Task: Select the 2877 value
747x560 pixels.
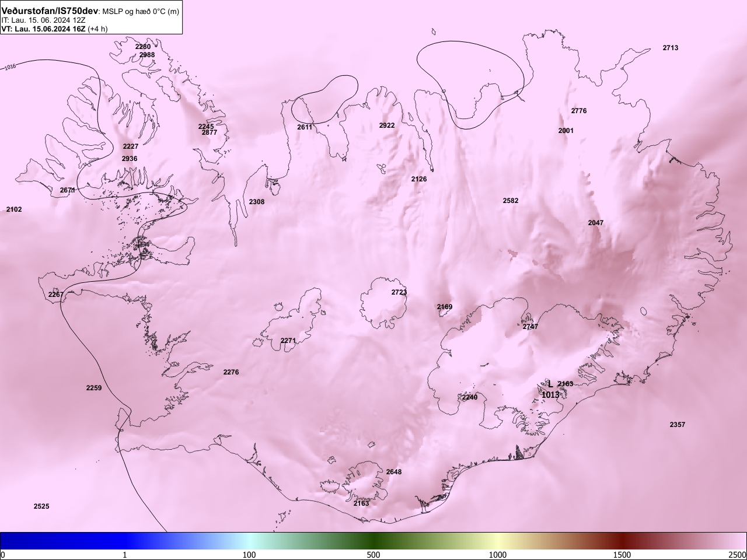Action: coord(210,132)
